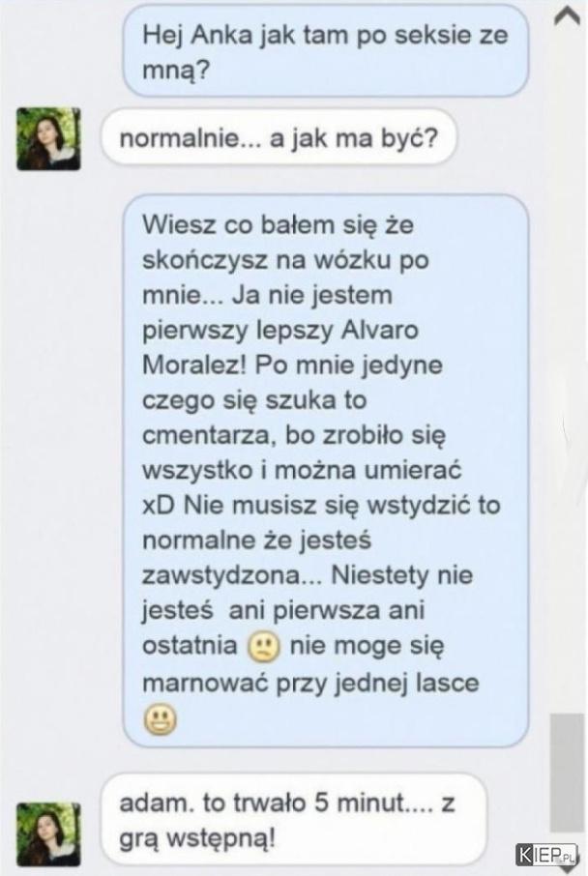
Task: Click the KIEP.PL watermark logo
Action: pyautogui.click(x=546, y=854)
